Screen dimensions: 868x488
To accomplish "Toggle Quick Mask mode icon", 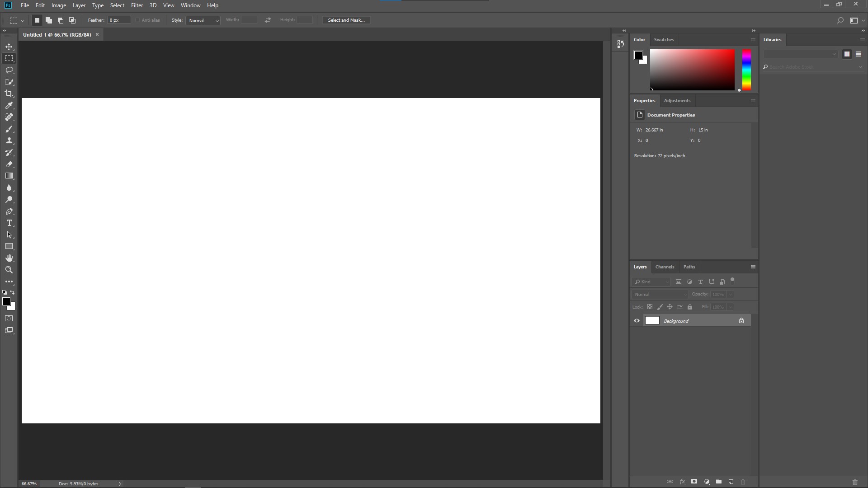I will (x=9, y=319).
